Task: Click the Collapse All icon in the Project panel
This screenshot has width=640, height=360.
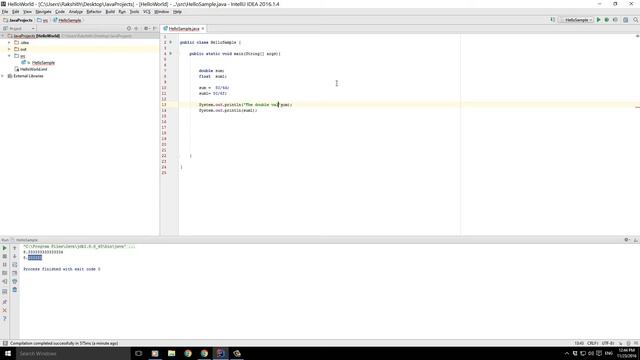Action: pyautogui.click(x=136, y=29)
